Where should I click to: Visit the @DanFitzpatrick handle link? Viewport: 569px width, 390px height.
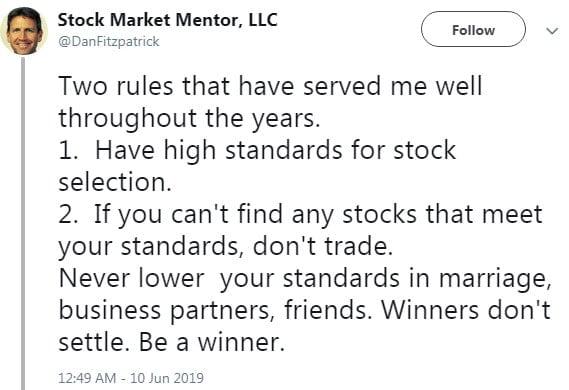point(109,42)
